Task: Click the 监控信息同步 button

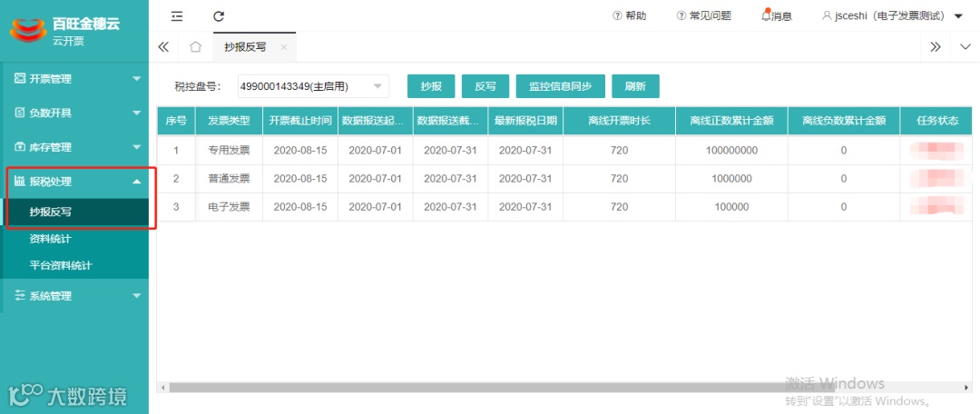Action: (561, 87)
